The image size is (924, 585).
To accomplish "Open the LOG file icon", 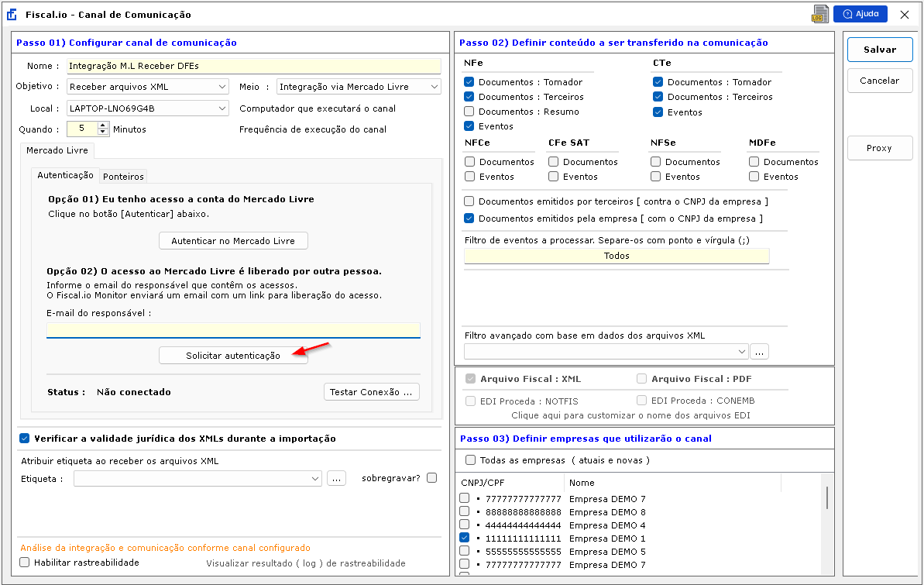I will tap(820, 14).
